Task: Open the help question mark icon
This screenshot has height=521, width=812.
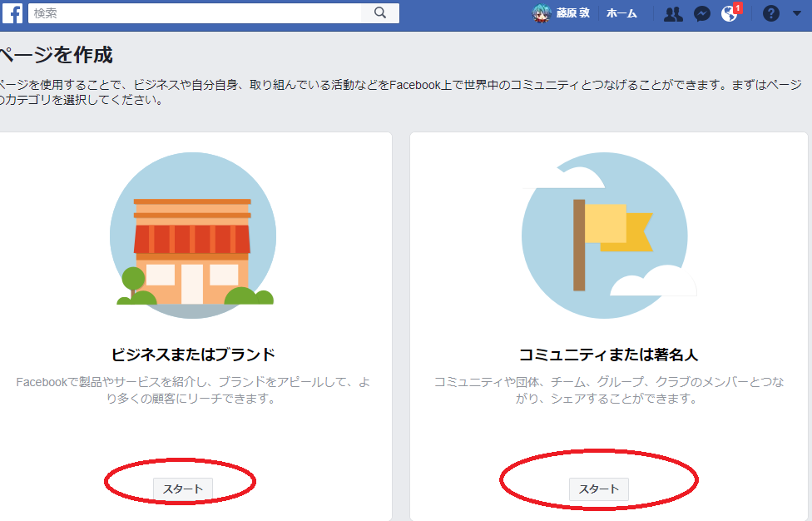Action: click(x=771, y=14)
